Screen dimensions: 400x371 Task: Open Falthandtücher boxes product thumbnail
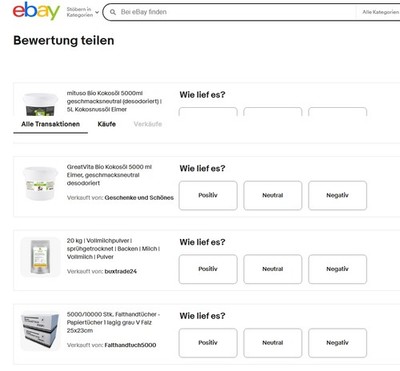point(40,331)
